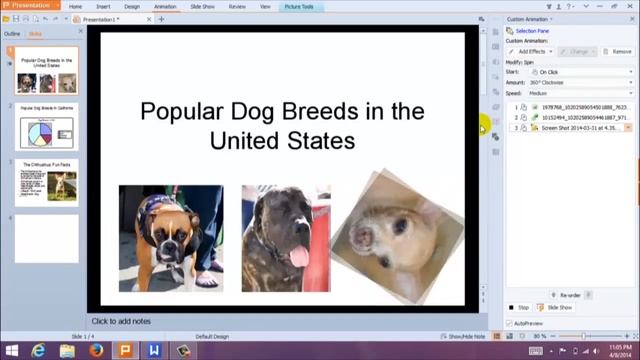Click the on-screen keyboard tray icon

[536, 351]
